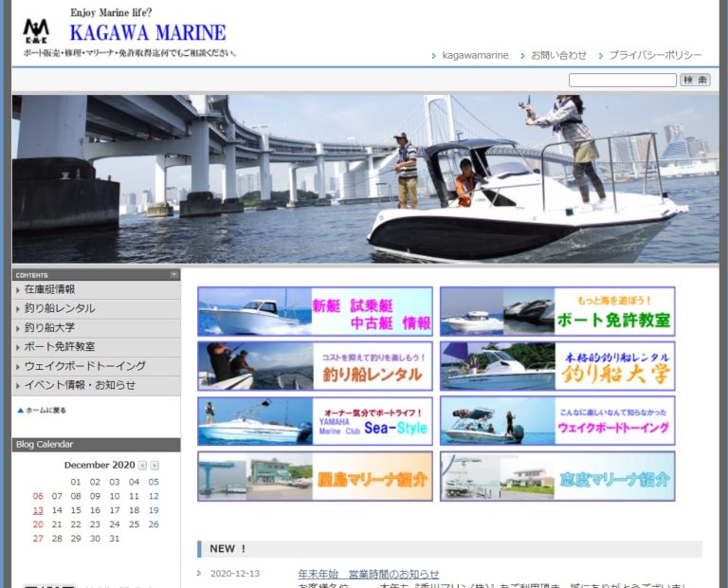Open 新艇 試乗艇 中古艇 情報 banner
The height and width of the screenshot is (588, 728).
tap(316, 311)
